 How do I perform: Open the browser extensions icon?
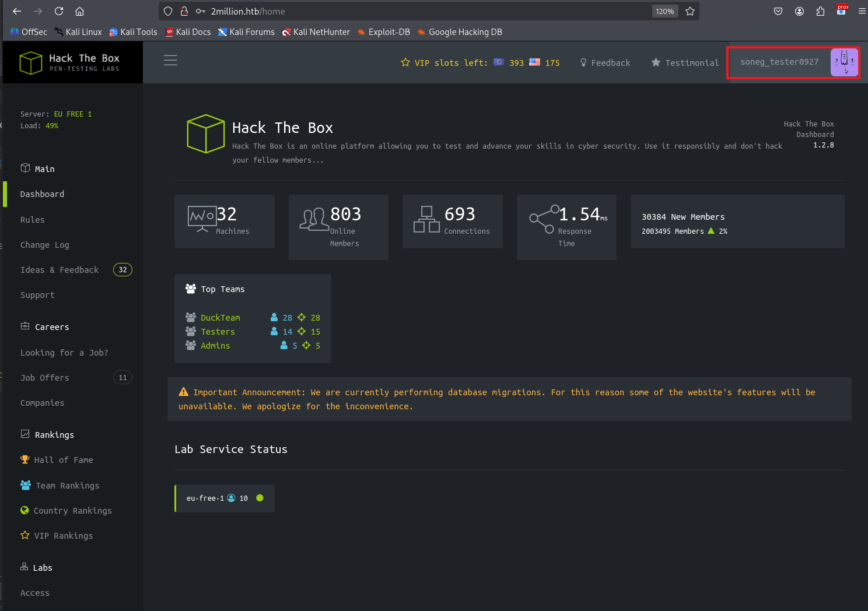[x=820, y=11]
